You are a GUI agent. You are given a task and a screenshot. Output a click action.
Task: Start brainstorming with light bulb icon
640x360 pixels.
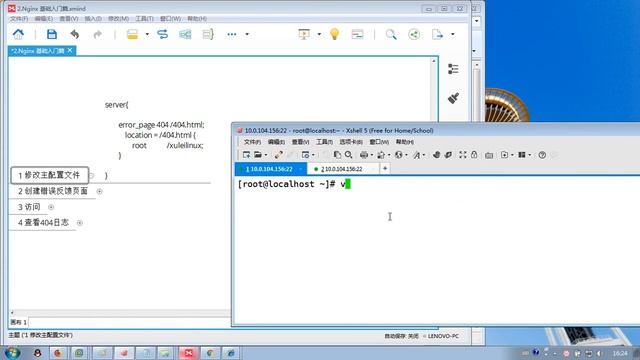click(334, 34)
